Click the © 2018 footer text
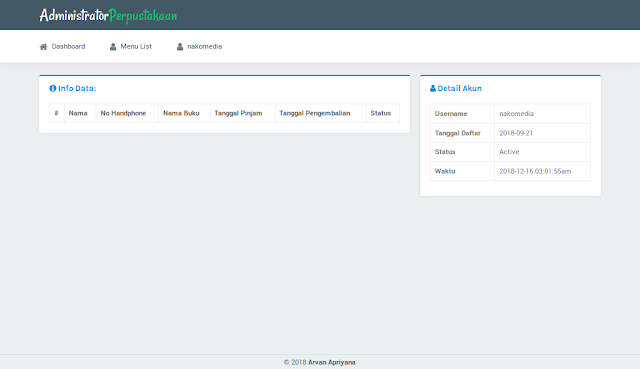The image size is (640, 369). pyautogui.click(x=295, y=362)
